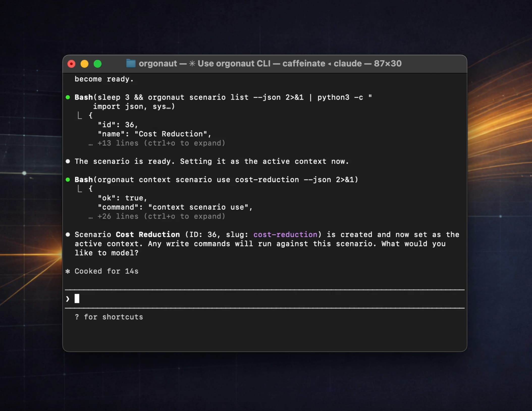
Task: Click the line '"command": "context scenario use",'
Action: [x=175, y=207]
